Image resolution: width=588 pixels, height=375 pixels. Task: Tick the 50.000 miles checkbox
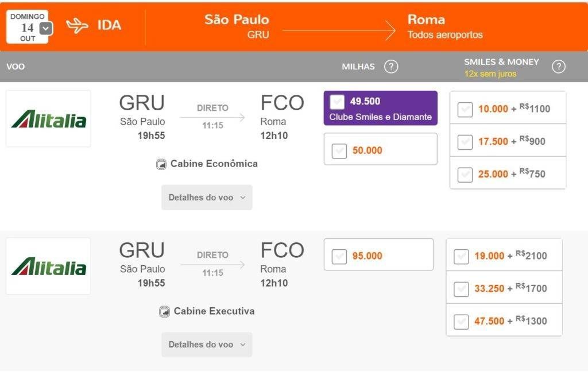(339, 151)
